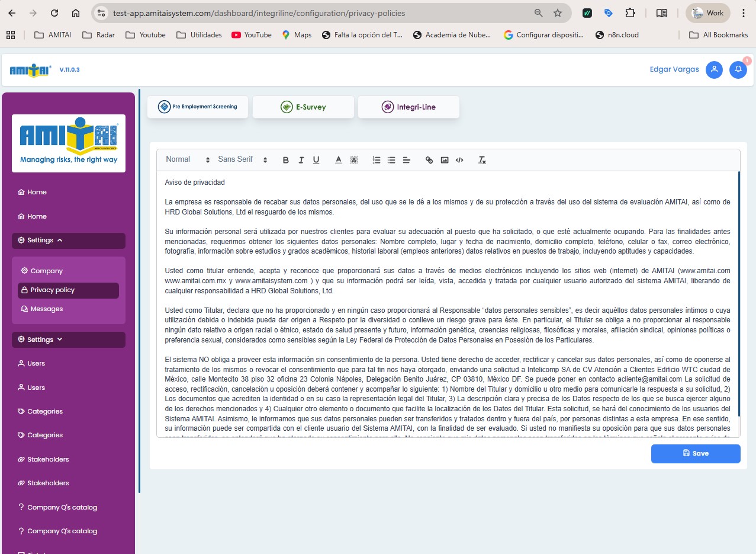Click the insert image icon

445,160
